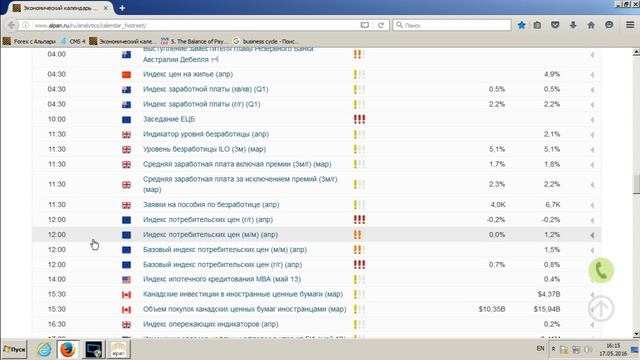The width and height of the screenshot is (640, 360).
Task: Open the CMS 4 bookmark
Action: coord(73,41)
